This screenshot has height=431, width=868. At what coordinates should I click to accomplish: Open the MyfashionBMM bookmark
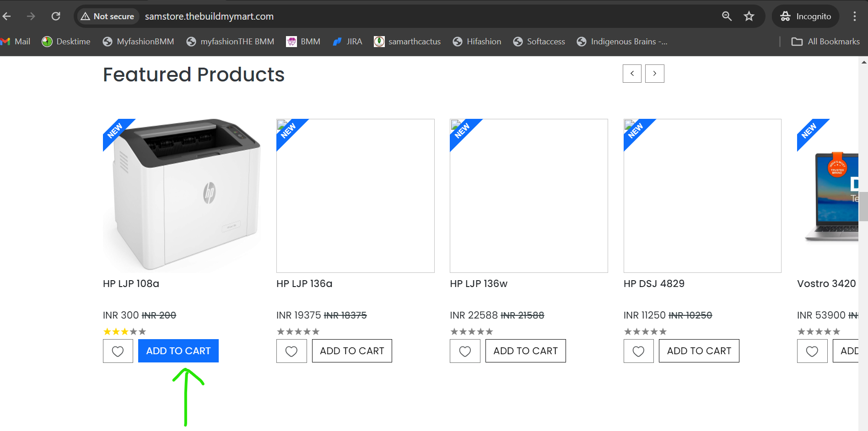(x=138, y=42)
